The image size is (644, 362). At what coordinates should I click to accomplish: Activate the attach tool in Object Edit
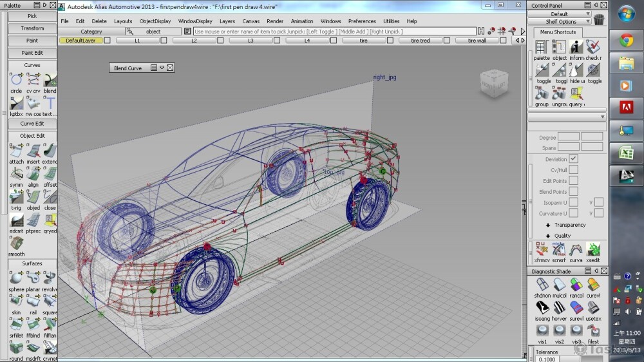click(x=16, y=150)
